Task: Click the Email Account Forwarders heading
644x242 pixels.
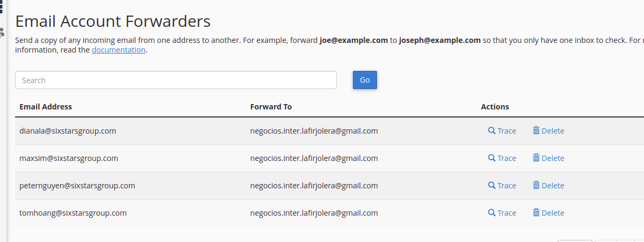Action: [x=113, y=21]
